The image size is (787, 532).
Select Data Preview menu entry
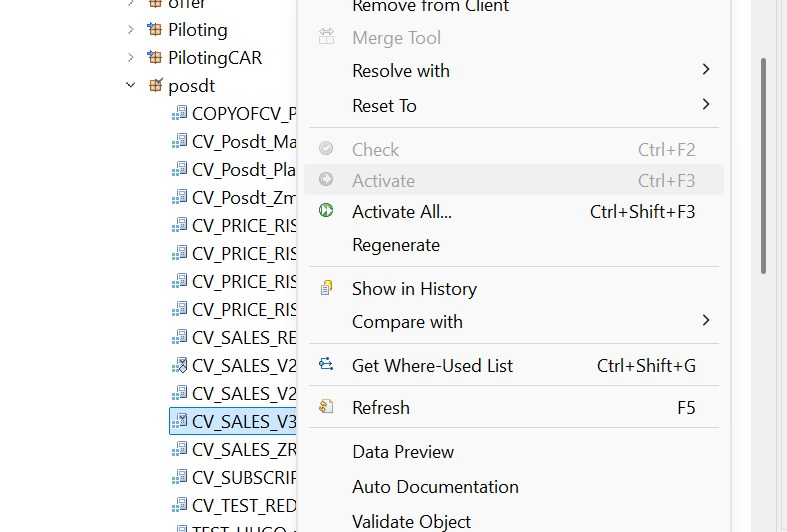tap(403, 451)
